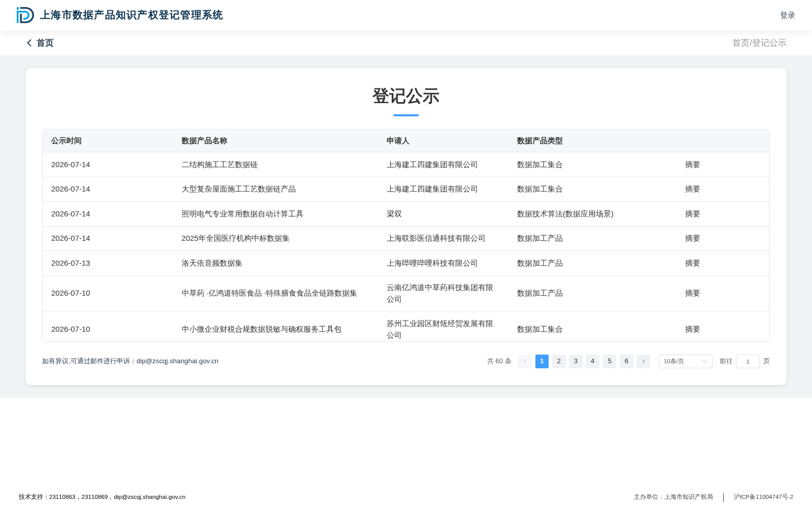
Task: Click date 2026-07-13
Action: [71, 263]
